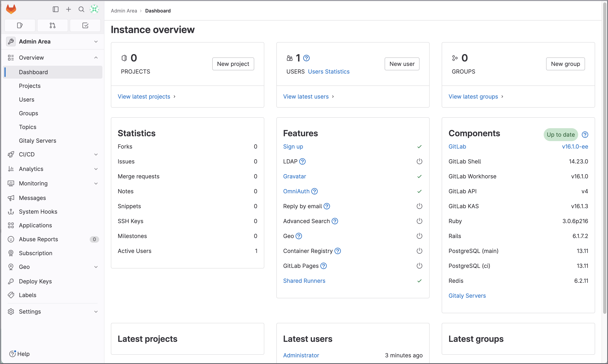Click the Admin Area menu icon
Image resolution: width=608 pixels, height=364 pixels.
click(x=11, y=42)
